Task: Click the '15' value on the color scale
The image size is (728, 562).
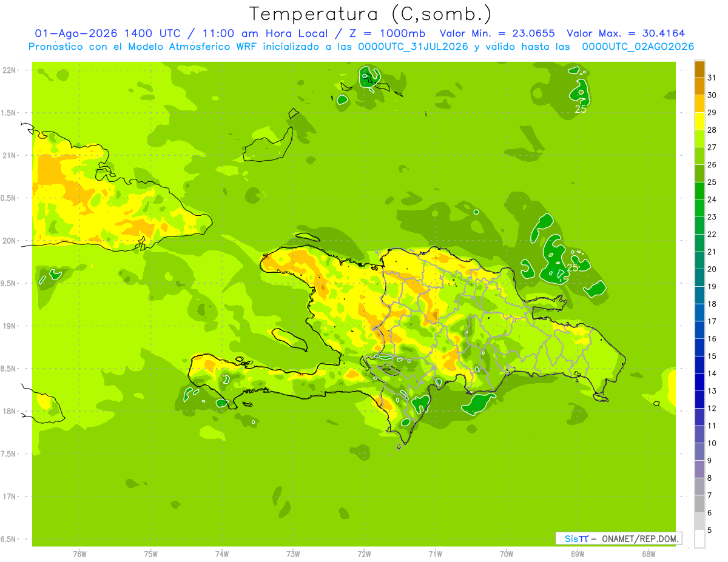Action: pos(713,356)
